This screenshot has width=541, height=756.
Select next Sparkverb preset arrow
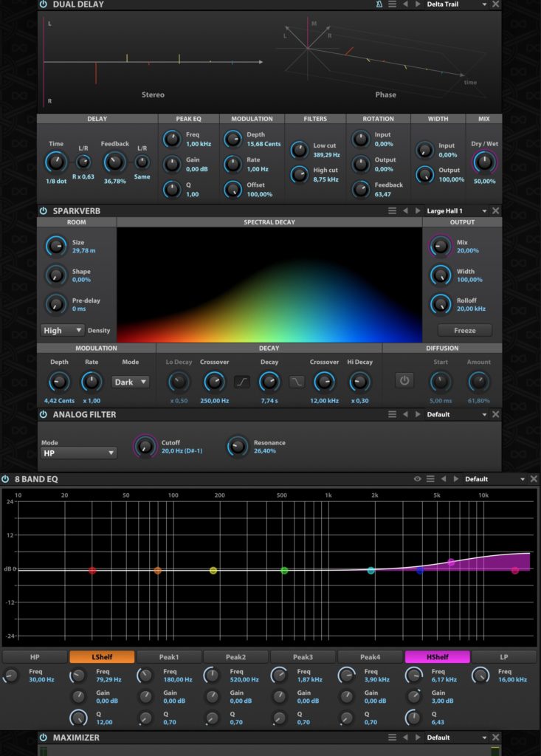click(x=418, y=210)
